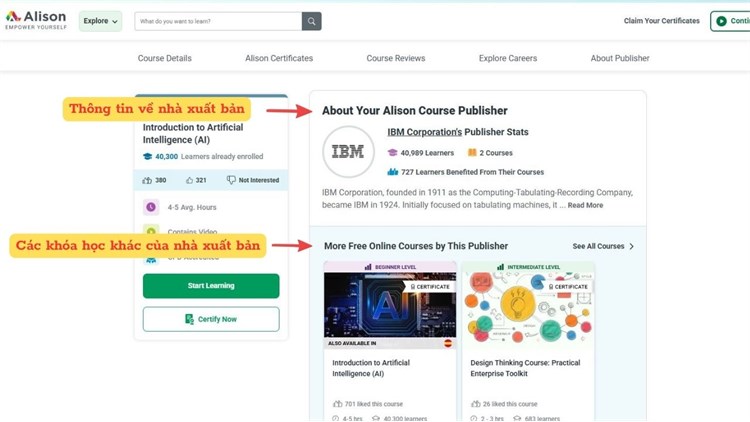This screenshot has height=422, width=750.
Task: Click the double thumbs-up 380 icon
Action: click(x=147, y=180)
